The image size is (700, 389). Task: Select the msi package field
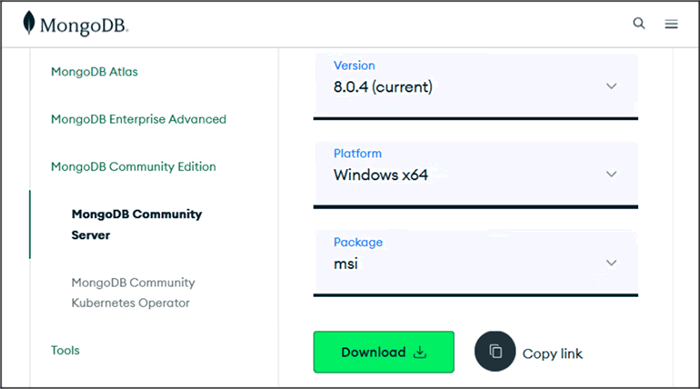coord(476,264)
